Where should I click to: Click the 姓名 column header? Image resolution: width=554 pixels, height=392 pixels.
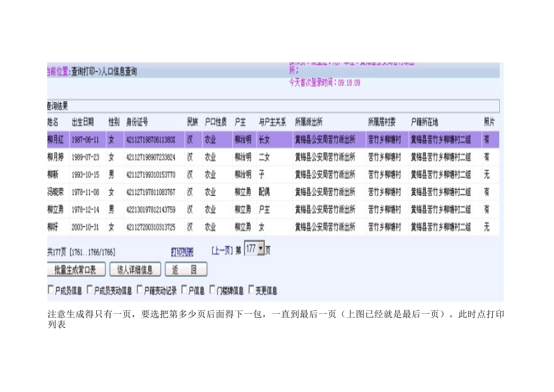tap(53, 123)
